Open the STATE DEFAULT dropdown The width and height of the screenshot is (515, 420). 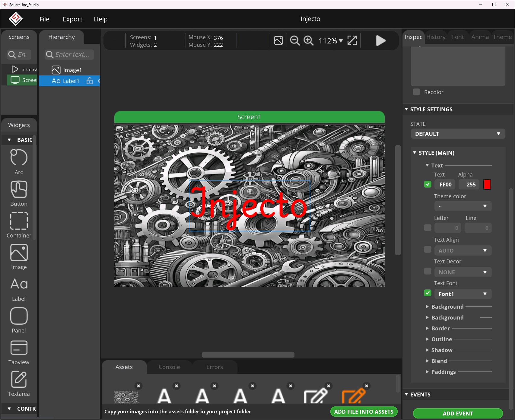pyautogui.click(x=458, y=134)
